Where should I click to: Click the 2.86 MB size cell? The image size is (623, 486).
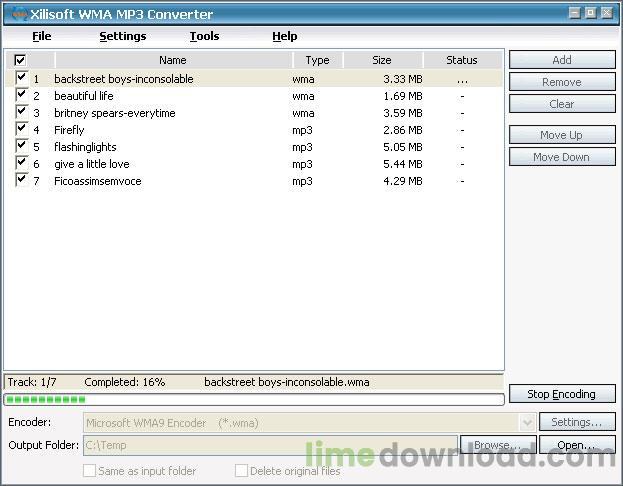402,130
